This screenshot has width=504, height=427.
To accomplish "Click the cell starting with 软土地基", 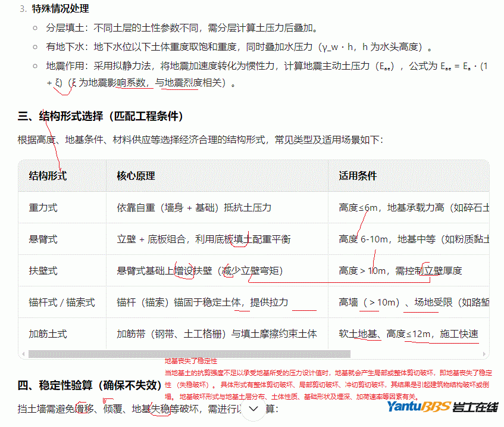I will pos(408,334).
